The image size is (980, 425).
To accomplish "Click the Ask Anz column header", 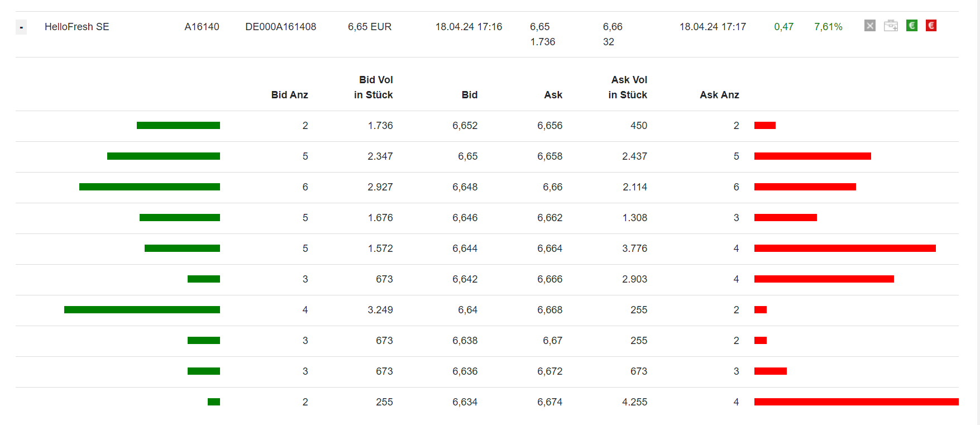I will 719,95.
